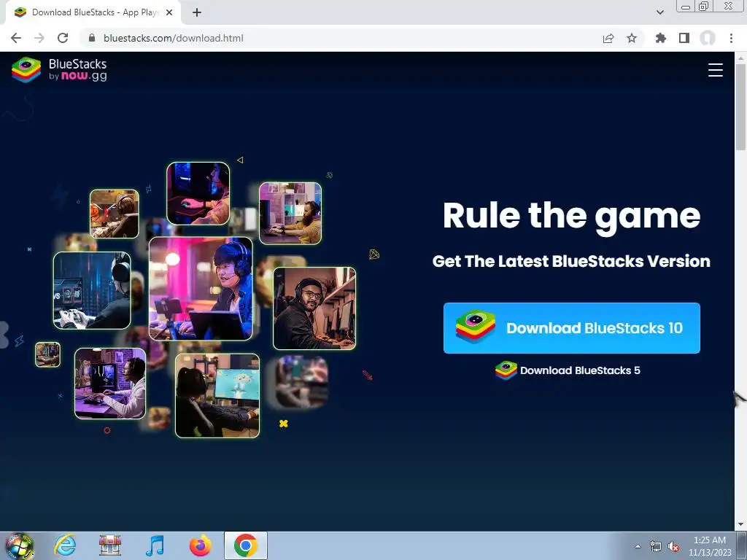Click the scrollbar up arrow

point(740,58)
